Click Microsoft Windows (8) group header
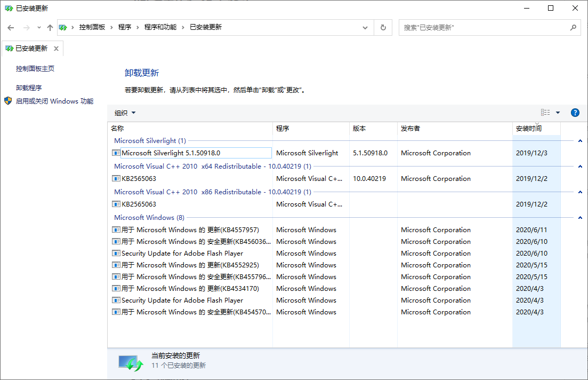Viewport: 588px width, 380px height. 149,217
